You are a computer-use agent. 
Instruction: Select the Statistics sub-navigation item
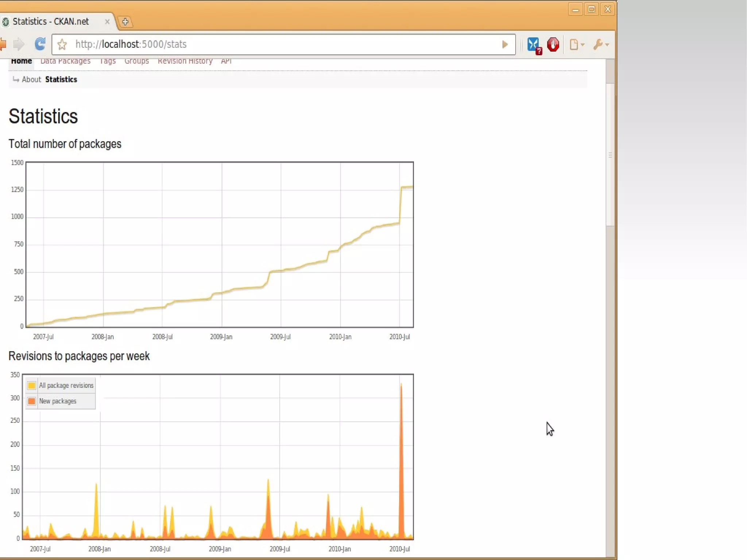[x=61, y=80]
